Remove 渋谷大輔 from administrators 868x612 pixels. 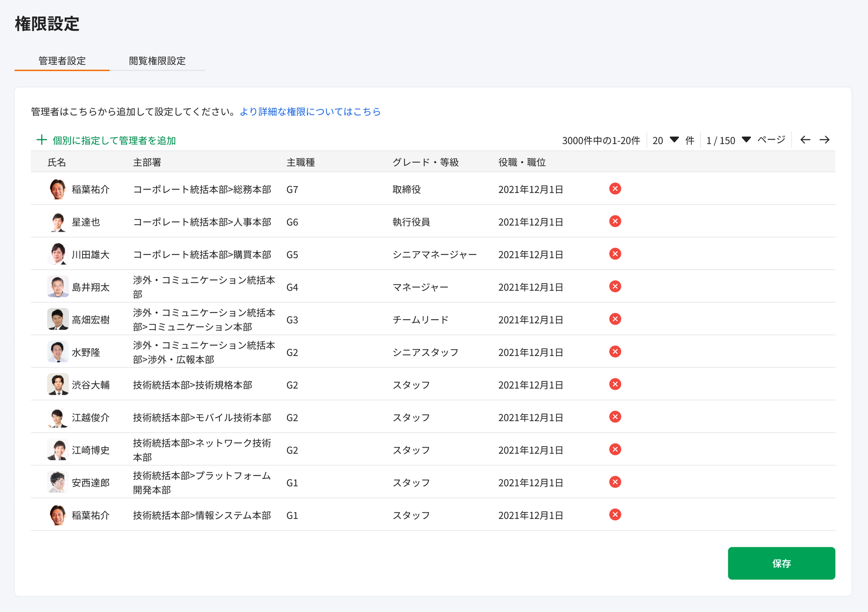tap(615, 384)
